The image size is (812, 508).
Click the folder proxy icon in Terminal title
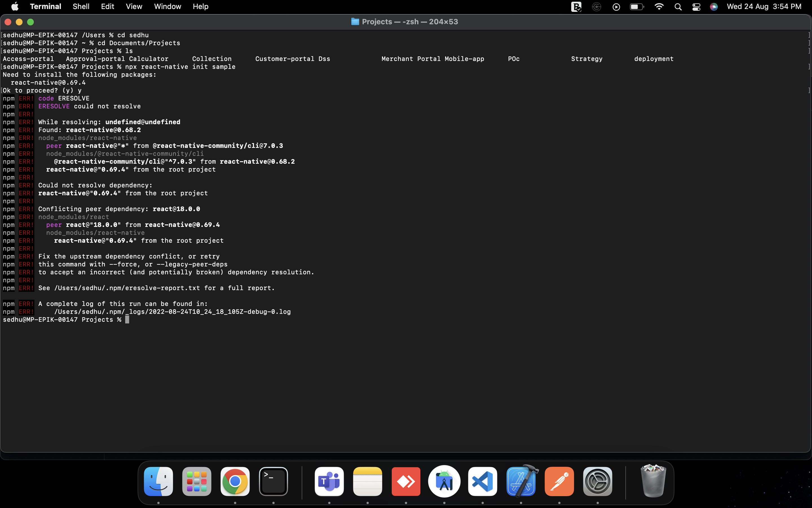tap(355, 22)
